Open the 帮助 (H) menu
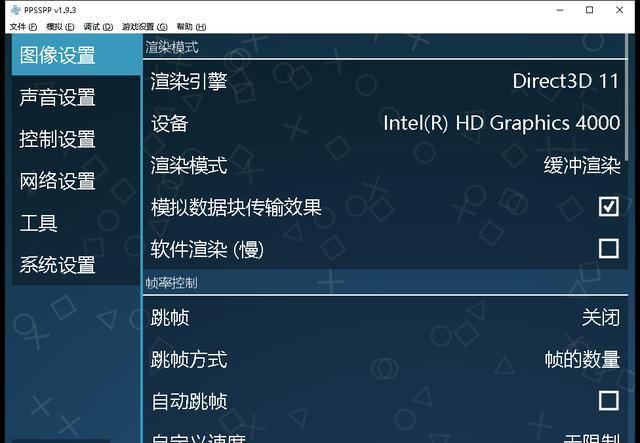 pyautogui.click(x=191, y=27)
